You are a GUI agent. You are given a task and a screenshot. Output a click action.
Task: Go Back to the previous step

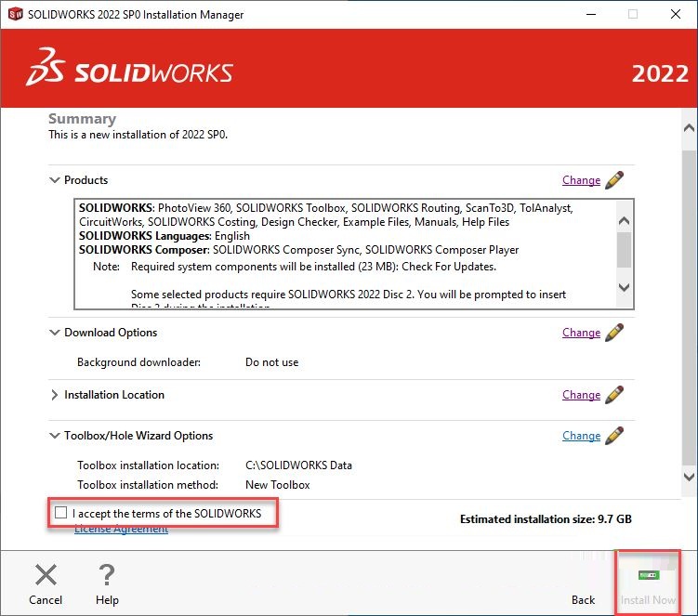(583, 600)
